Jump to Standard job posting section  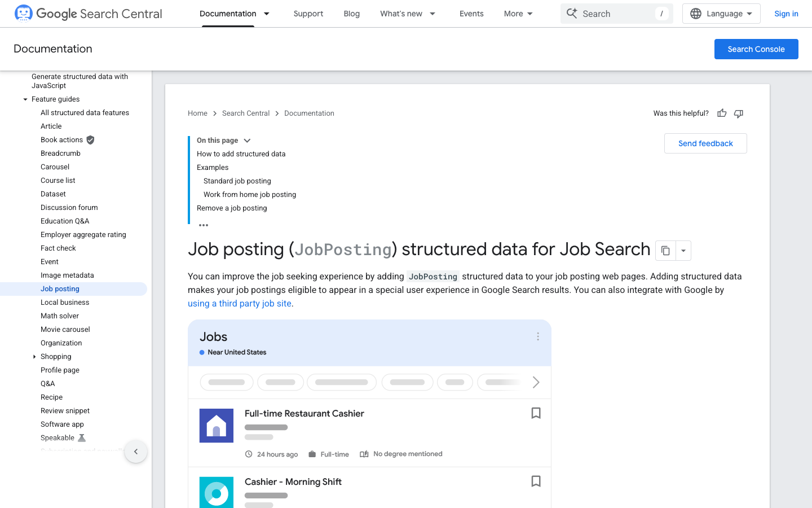(x=237, y=181)
